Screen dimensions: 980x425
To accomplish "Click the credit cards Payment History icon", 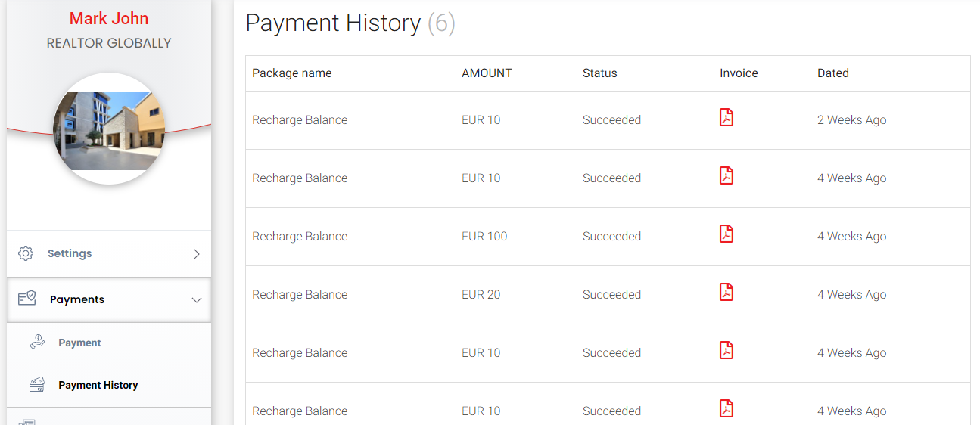I will [x=36, y=385].
